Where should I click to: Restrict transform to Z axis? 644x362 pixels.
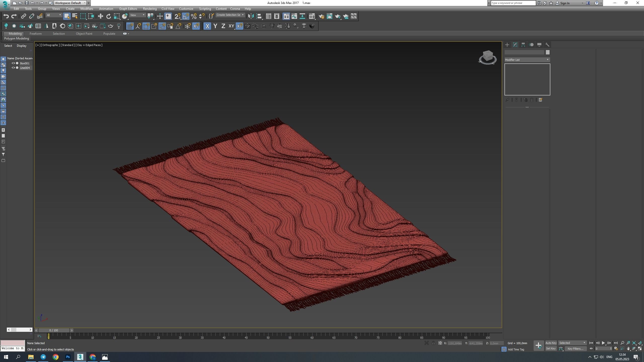223,26
